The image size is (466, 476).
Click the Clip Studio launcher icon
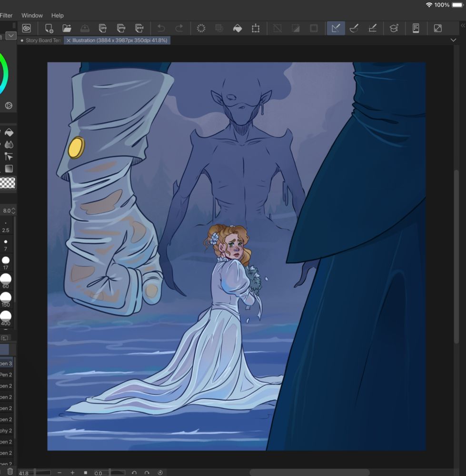coord(26,29)
